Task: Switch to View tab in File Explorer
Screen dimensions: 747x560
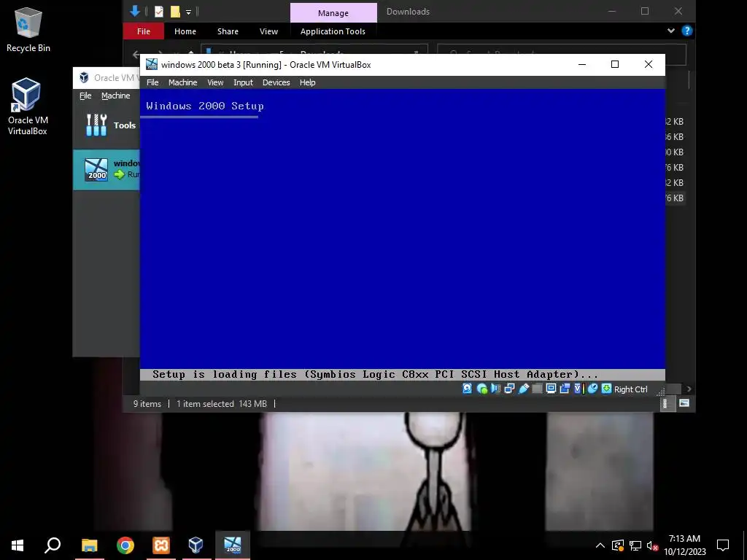Action: pos(268,31)
